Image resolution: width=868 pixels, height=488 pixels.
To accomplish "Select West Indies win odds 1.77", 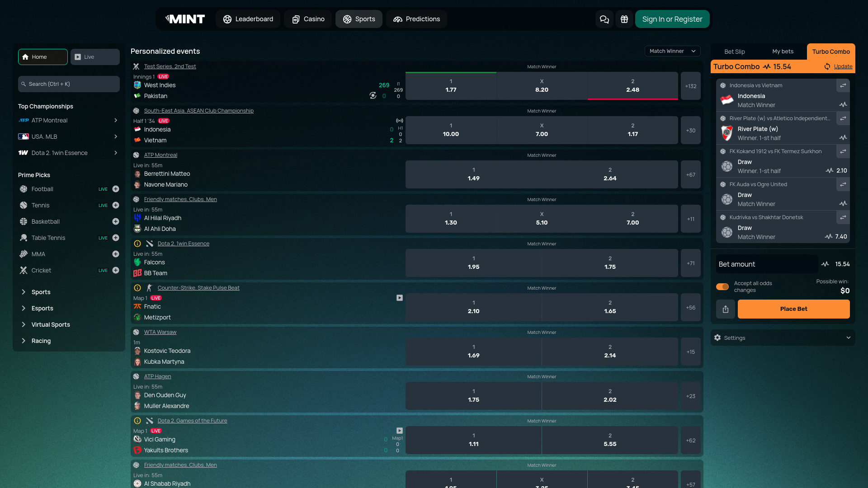I will 451,86.
